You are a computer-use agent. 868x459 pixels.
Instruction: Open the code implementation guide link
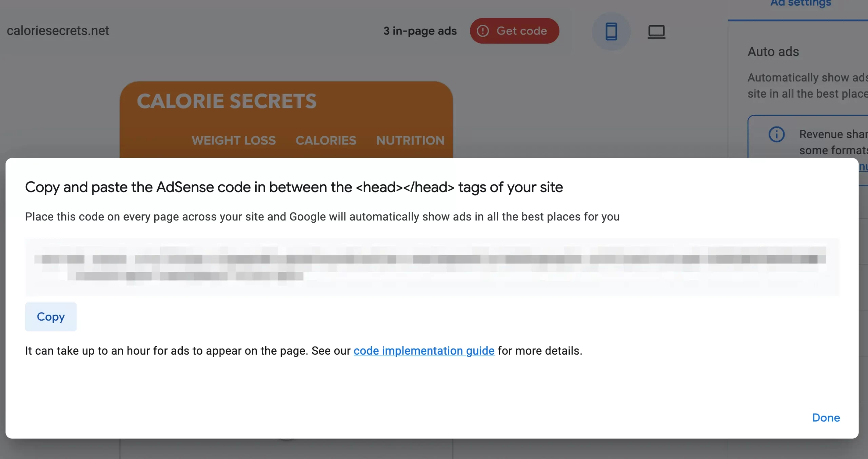pos(424,351)
